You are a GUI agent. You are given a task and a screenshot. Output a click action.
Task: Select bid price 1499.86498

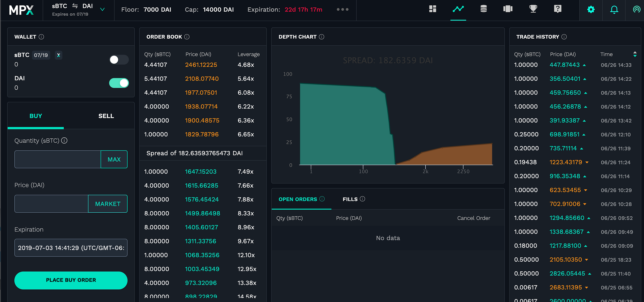coord(203,213)
